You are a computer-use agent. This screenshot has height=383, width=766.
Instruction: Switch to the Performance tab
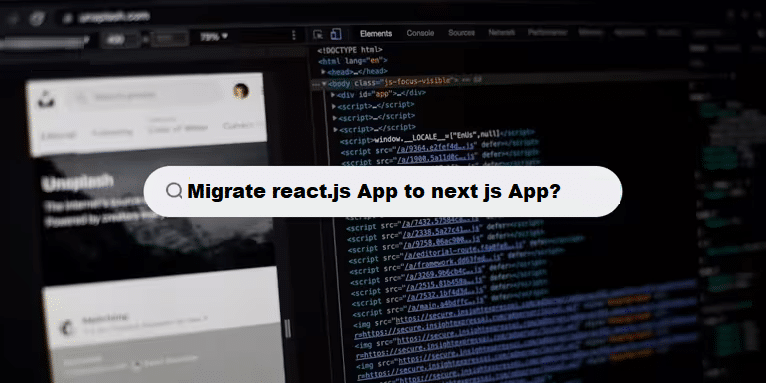pos(547,33)
